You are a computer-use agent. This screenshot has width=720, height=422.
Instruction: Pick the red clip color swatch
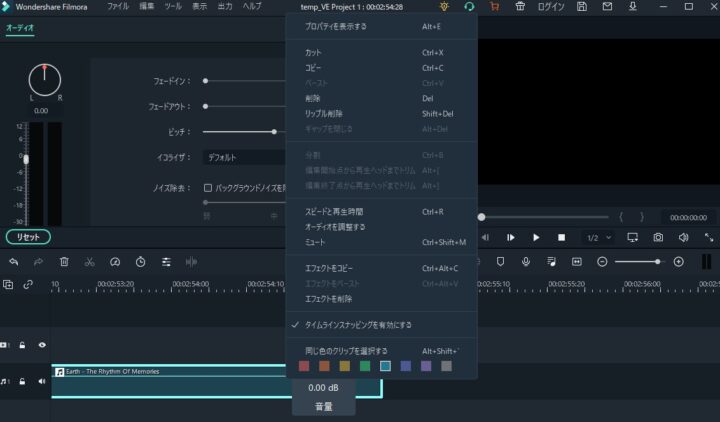[x=304, y=366]
